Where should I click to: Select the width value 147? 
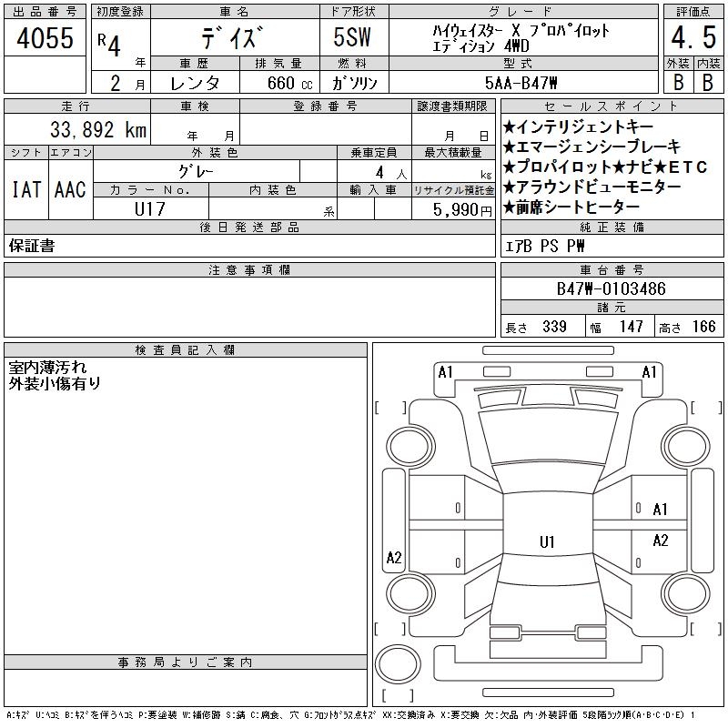tap(631, 327)
